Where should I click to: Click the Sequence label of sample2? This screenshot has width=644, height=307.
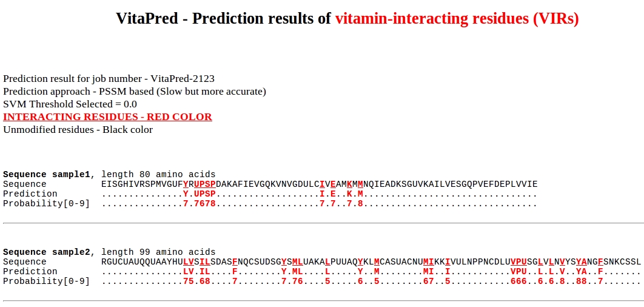25,261
